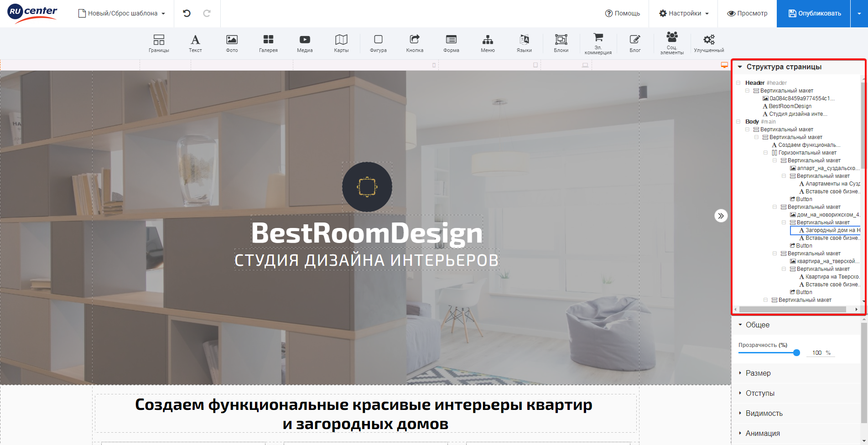This screenshot has height=445, width=868.
Task: Click right arrow of structure horizontal scrollbar
Action: [856, 309]
